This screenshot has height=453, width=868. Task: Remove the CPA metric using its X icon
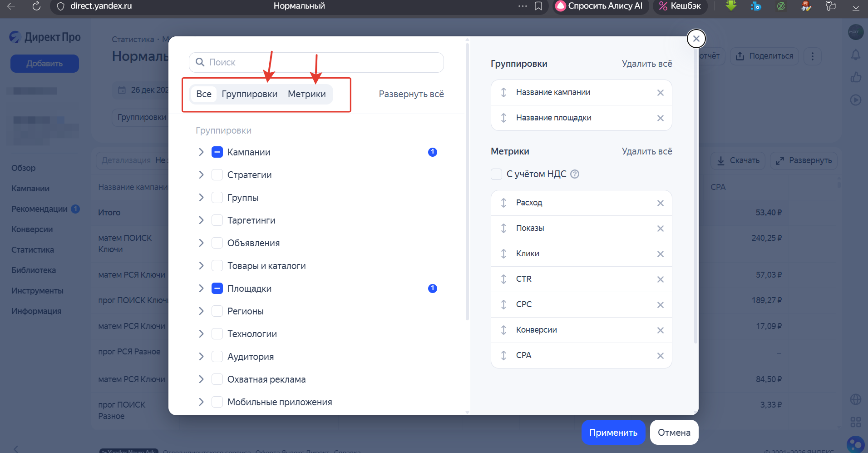click(x=660, y=356)
